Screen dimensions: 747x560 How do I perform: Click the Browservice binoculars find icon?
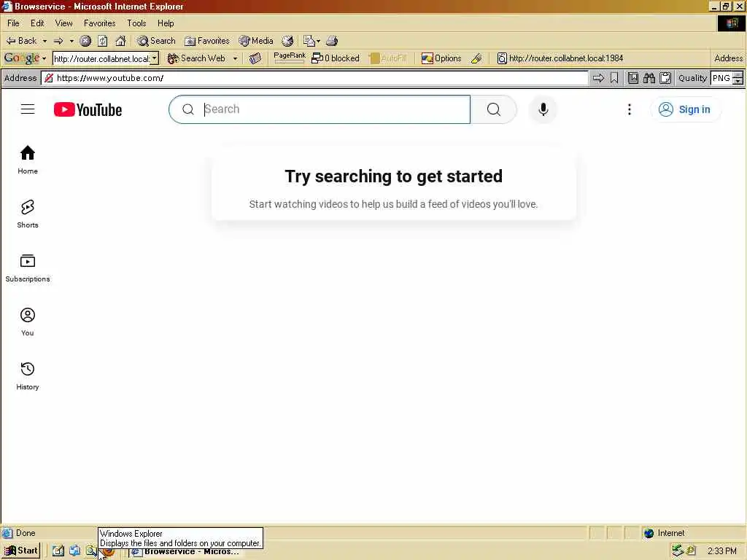[649, 78]
